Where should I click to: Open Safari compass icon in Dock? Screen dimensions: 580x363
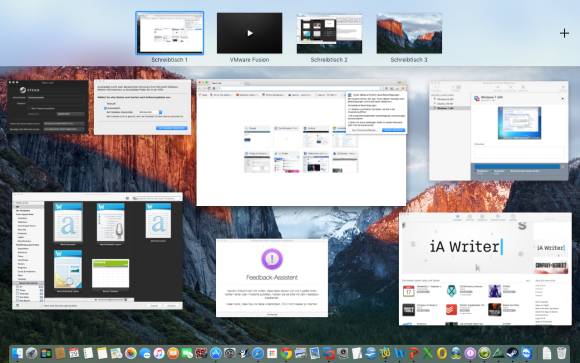(x=258, y=353)
